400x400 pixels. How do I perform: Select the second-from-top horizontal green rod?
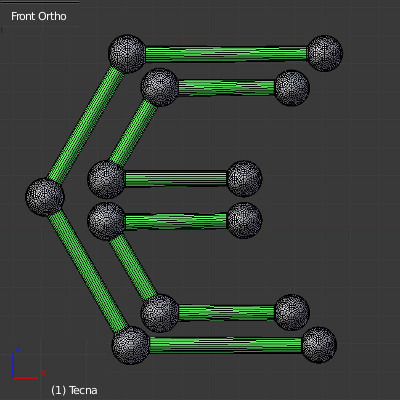227,88
